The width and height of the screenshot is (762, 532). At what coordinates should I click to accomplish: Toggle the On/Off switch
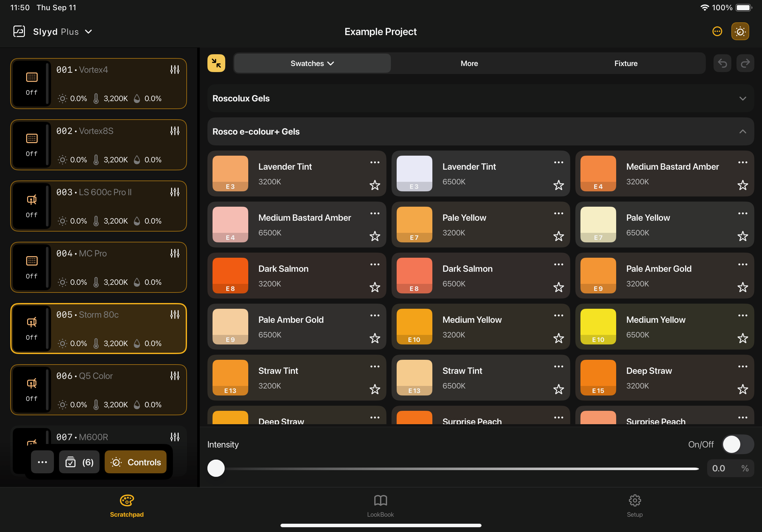coord(737,444)
